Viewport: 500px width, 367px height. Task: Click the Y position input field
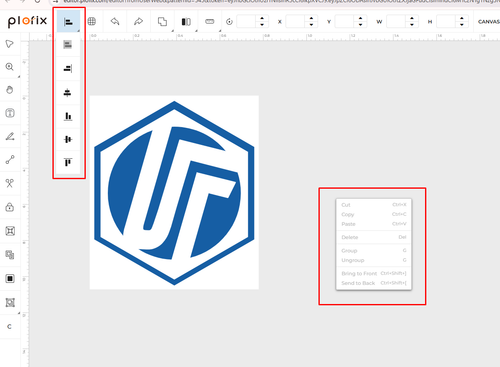[345, 22]
